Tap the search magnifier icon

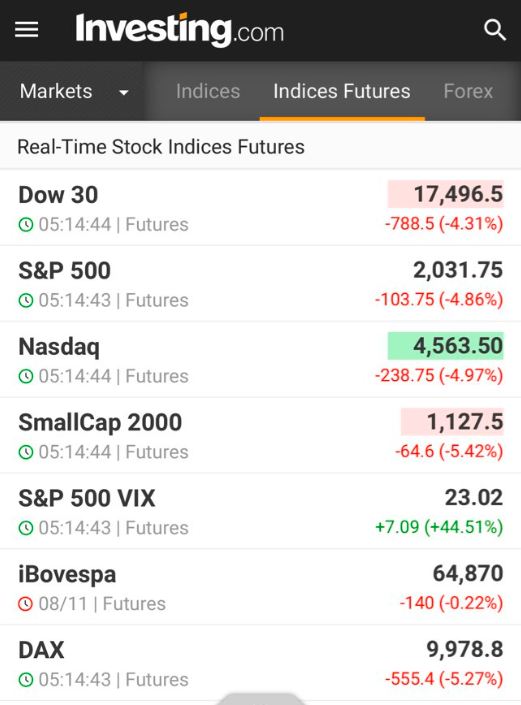click(x=494, y=30)
